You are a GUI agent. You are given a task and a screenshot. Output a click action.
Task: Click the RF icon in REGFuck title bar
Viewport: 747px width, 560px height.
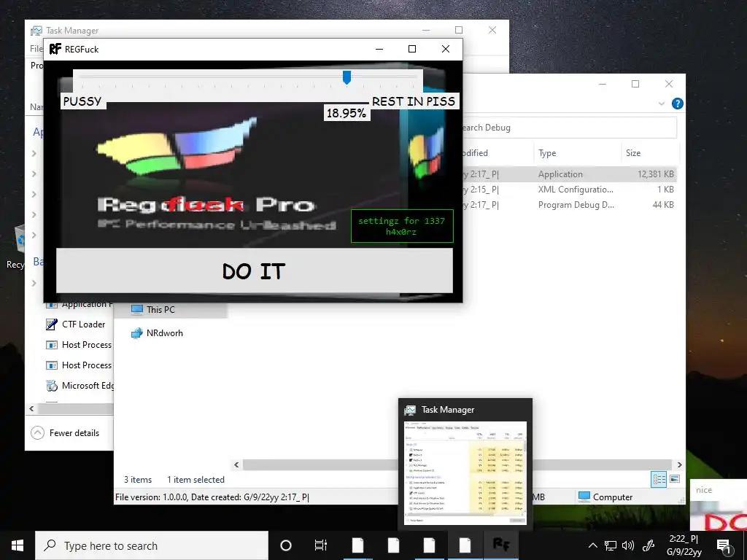[55, 49]
